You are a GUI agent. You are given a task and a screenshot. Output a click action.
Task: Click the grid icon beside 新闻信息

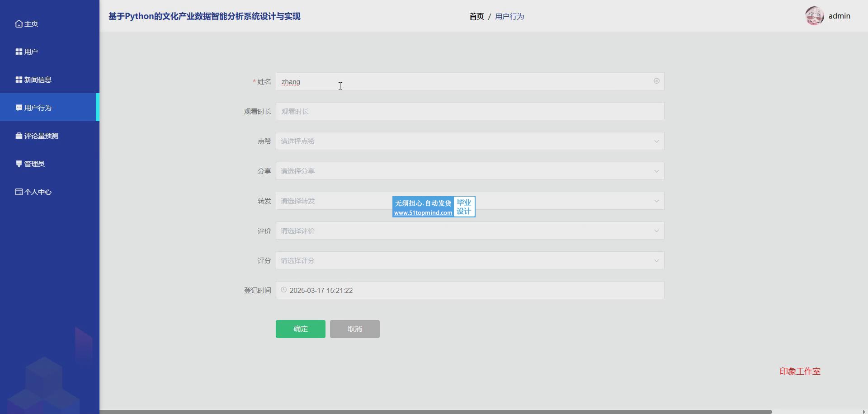19,80
